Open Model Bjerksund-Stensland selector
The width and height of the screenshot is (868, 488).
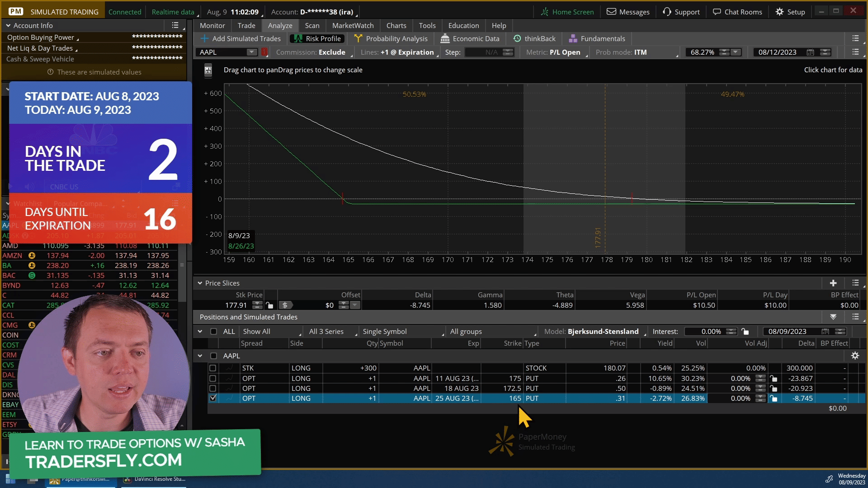click(596, 332)
